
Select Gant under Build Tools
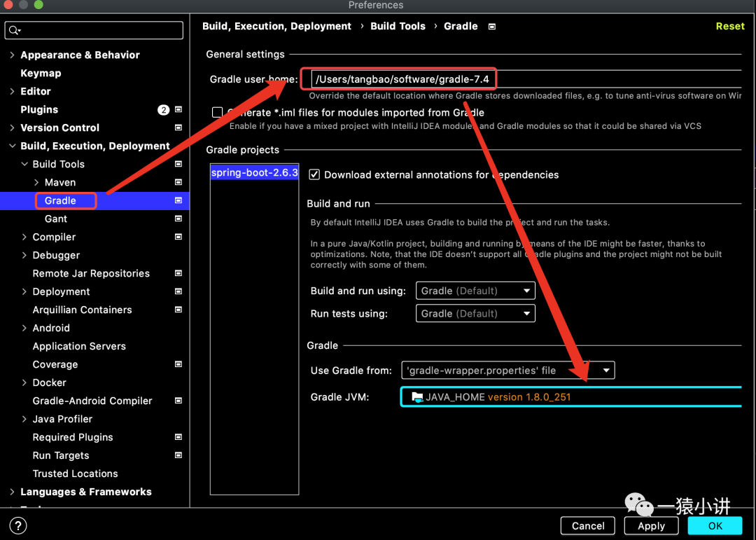(x=56, y=219)
